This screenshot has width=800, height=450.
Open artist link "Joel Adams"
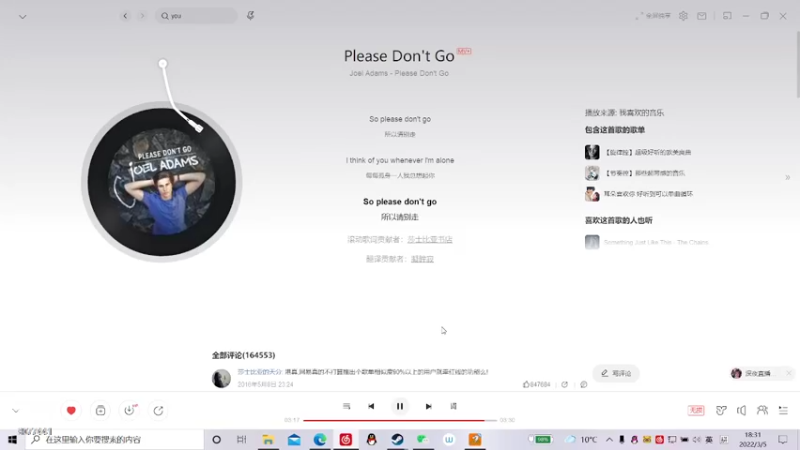click(x=368, y=73)
